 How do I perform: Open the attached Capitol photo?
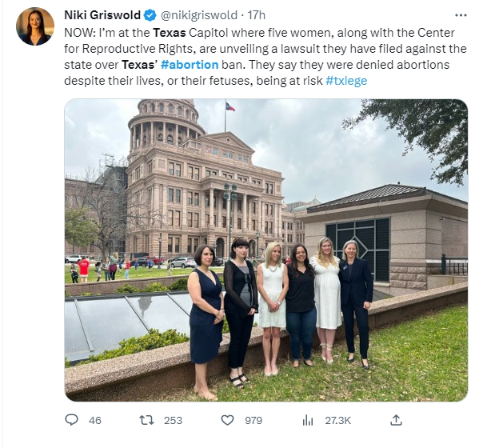click(265, 250)
